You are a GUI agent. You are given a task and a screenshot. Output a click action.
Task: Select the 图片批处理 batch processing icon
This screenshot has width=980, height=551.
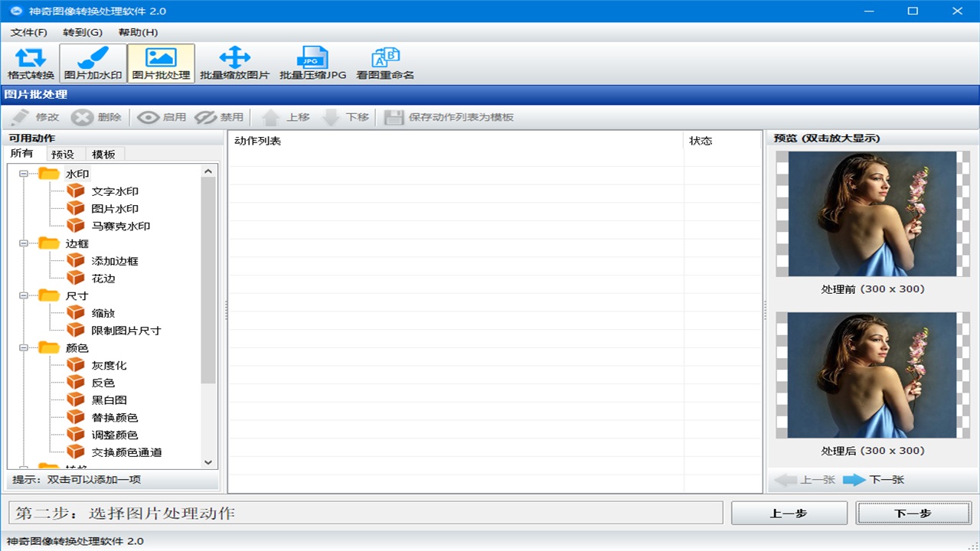(x=161, y=64)
